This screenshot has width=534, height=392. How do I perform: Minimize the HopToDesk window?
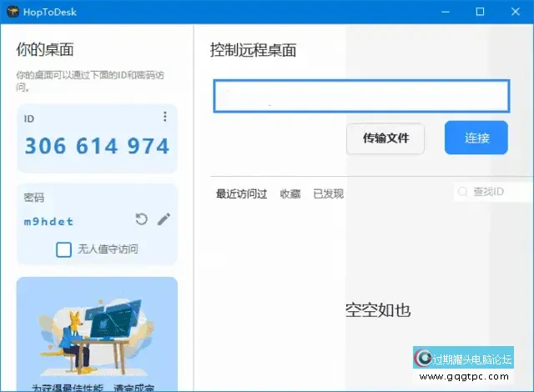click(446, 12)
